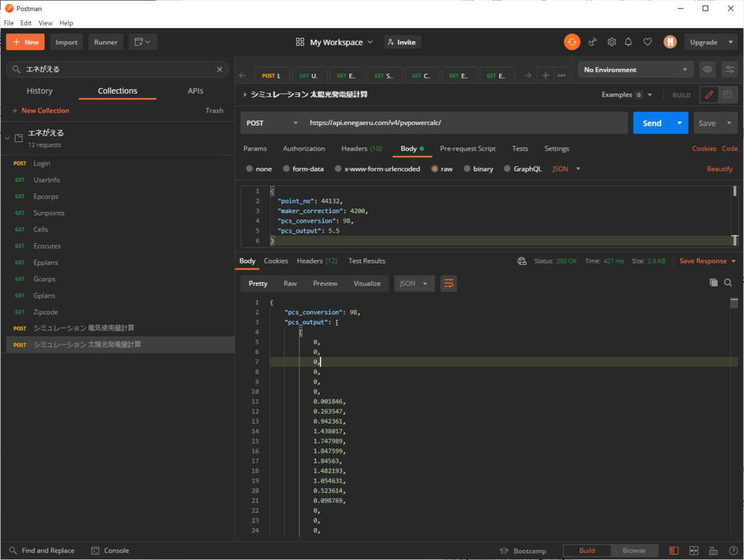Click the new window toolbar icon
The image size is (744, 560).
pos(143,42)
